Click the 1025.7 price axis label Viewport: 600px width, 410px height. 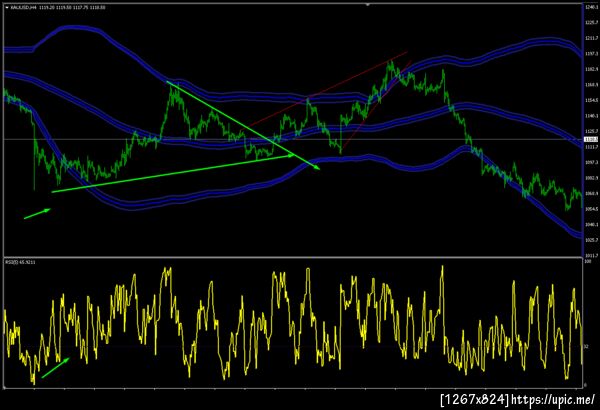click(592, 240)
